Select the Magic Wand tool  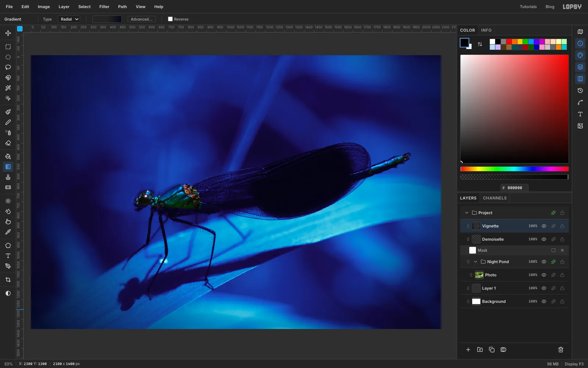(8, 88)
